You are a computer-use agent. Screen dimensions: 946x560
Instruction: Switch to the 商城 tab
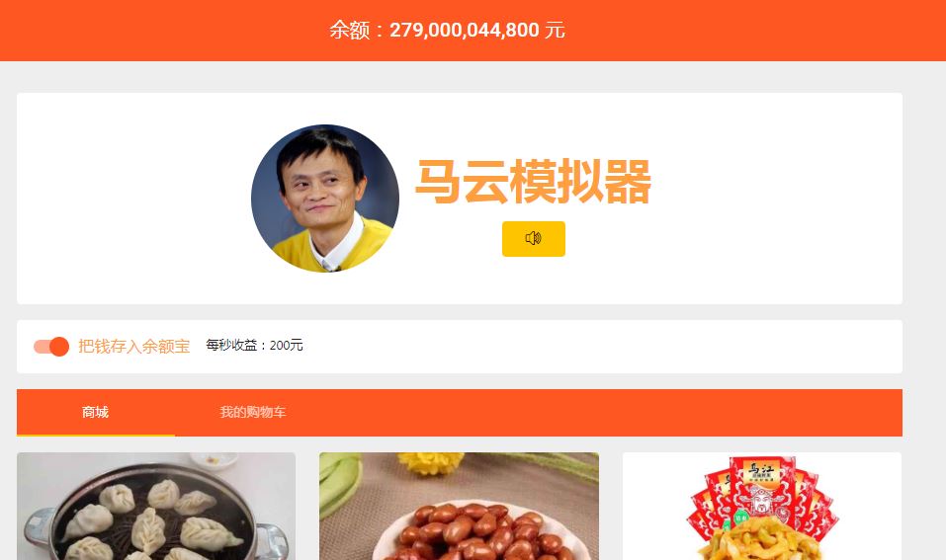pyautogui.click(x=95, y=412)
